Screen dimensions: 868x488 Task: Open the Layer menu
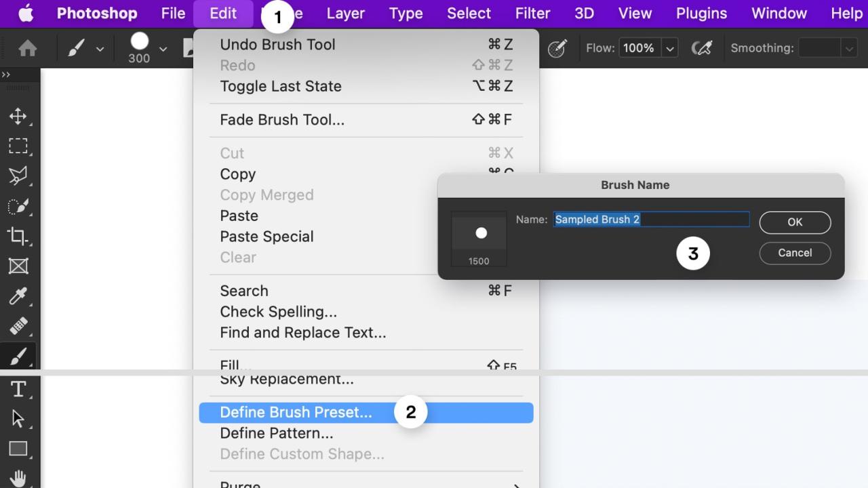pyautogui.click(x=346, y=13)
